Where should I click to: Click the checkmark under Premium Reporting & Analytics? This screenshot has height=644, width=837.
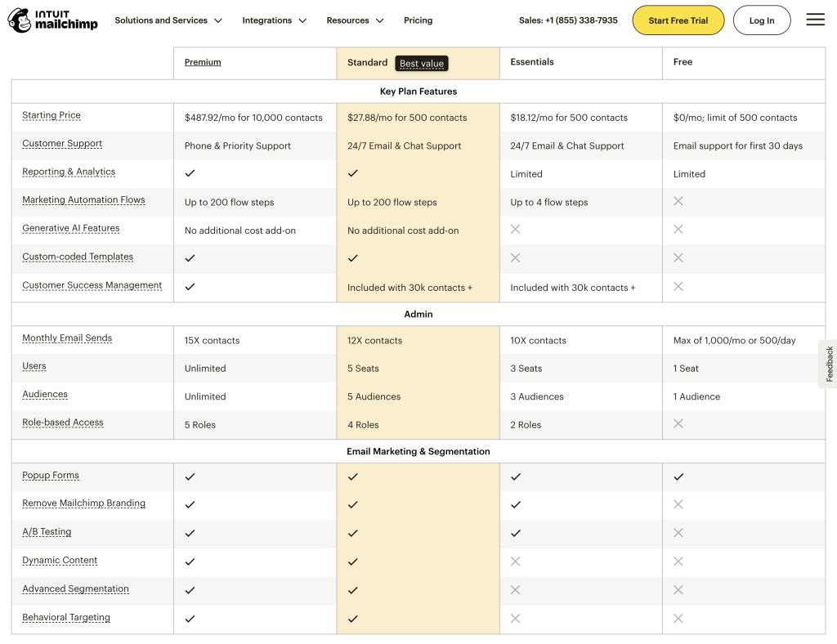click(x=190, y=173)
